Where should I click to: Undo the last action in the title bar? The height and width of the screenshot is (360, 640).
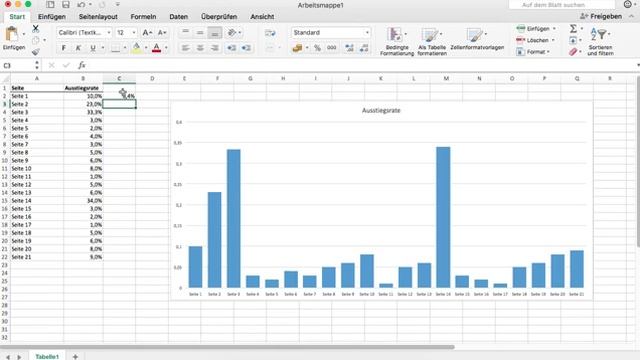tap(81, 4)
